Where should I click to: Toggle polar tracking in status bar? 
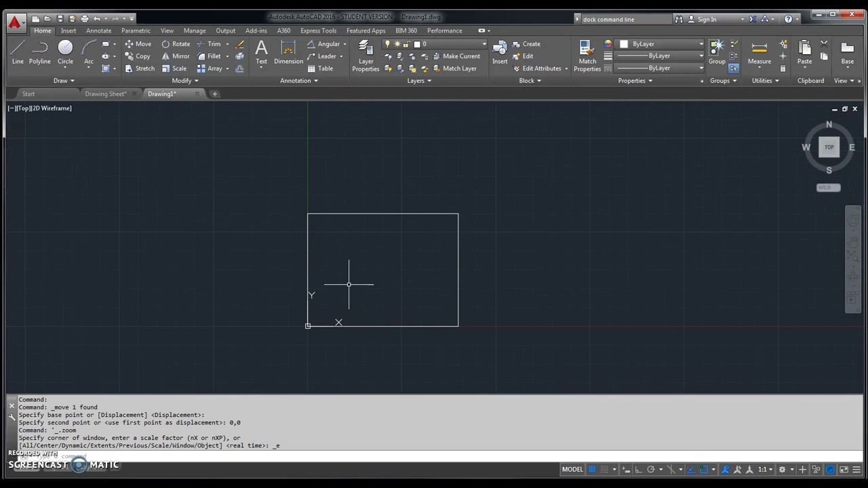651,469
